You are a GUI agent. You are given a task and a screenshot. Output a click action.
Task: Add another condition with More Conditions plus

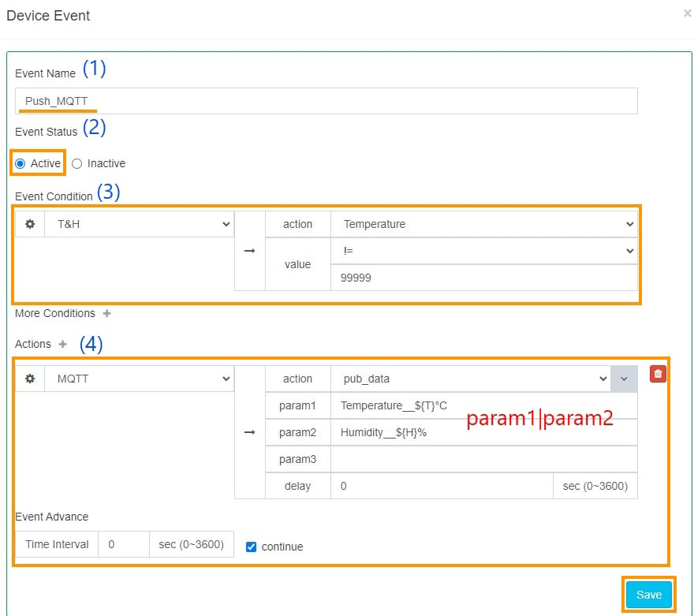pyautogui.click(x=106, y=313)
